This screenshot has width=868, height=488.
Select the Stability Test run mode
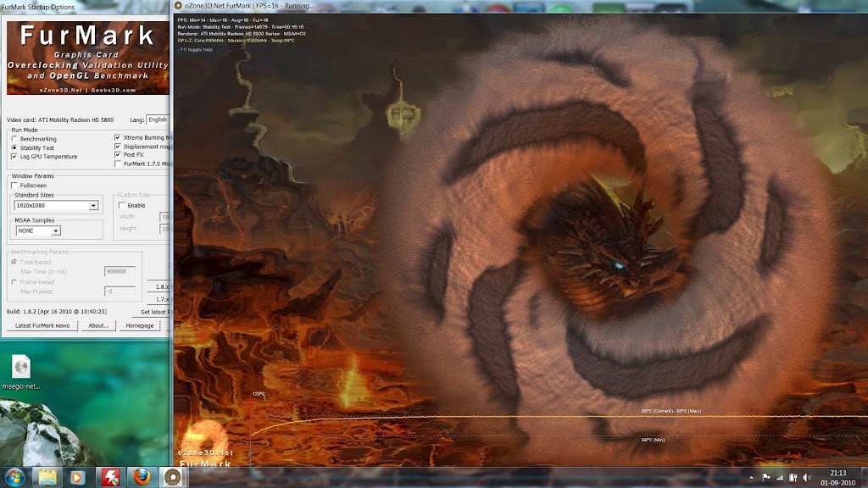[14, 147]
